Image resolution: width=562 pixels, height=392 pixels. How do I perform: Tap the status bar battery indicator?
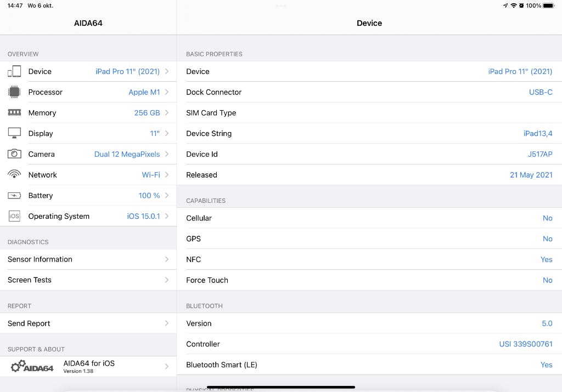pos(549,5)
